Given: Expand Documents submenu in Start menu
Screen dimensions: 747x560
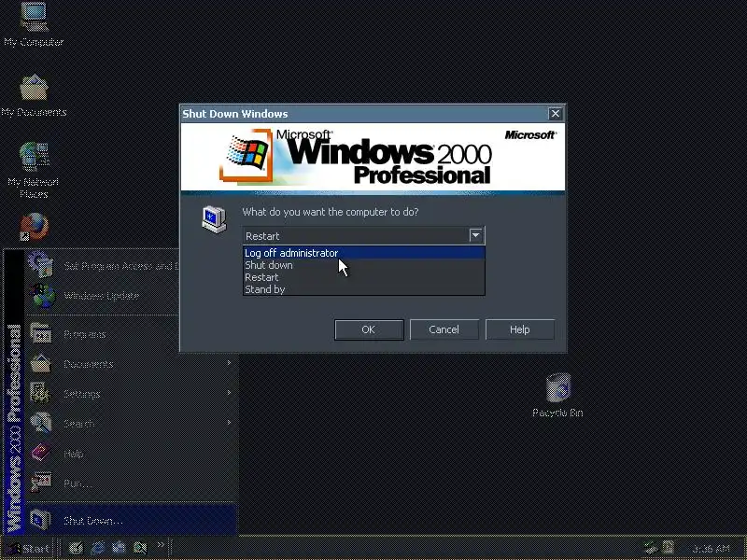Looking at the screenshot, I should (132, 364).
